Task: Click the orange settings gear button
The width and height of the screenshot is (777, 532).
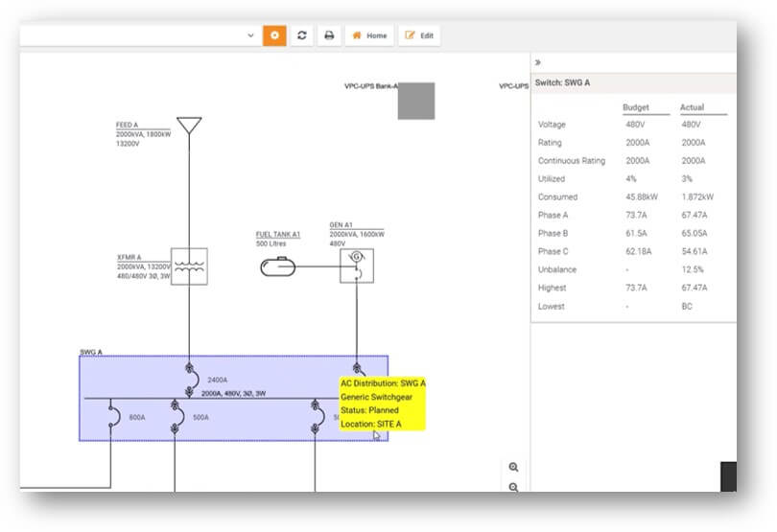Action: point(274,35)
